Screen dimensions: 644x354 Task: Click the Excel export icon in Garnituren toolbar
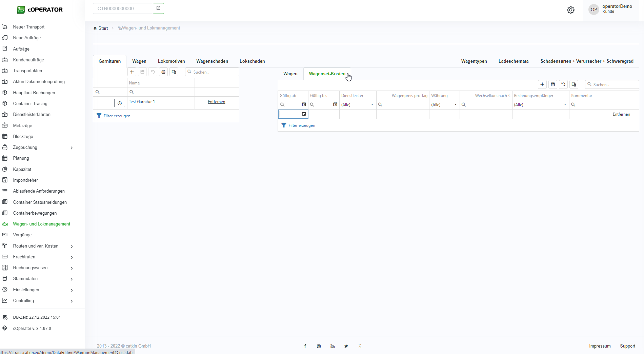coord(163,72)
